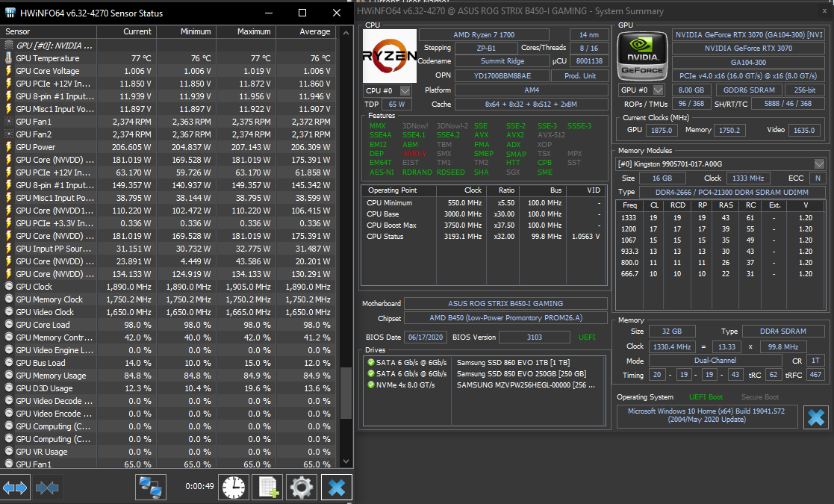Click the Memory Size 32 GB field
The width and height of the screenshot is (834, 504).
pyautogui.click(x=672, y=332)
